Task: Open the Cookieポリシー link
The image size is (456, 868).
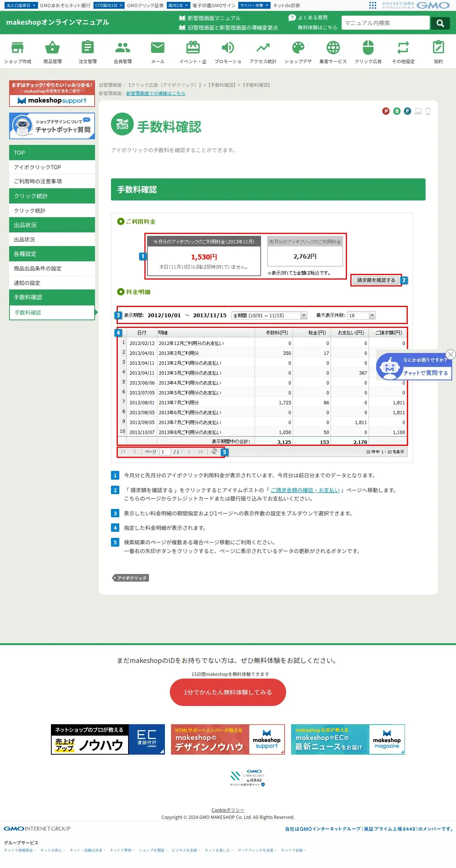Action: pyautogui.click(x=228, y=810)
